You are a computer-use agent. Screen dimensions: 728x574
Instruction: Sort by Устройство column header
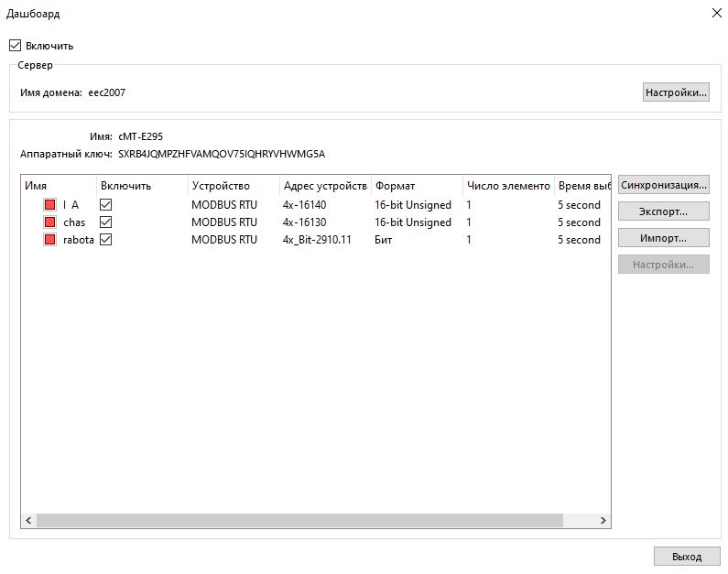pyautogui.click(x=233, y=186)
